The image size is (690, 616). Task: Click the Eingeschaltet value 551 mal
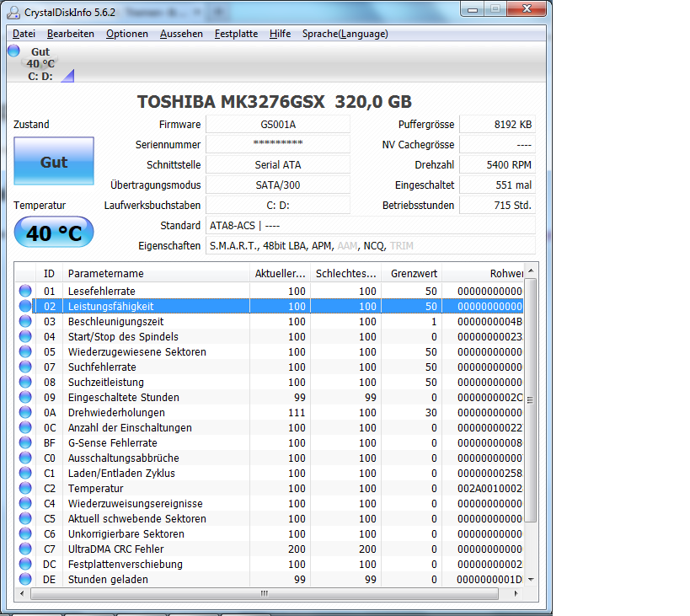497,185
